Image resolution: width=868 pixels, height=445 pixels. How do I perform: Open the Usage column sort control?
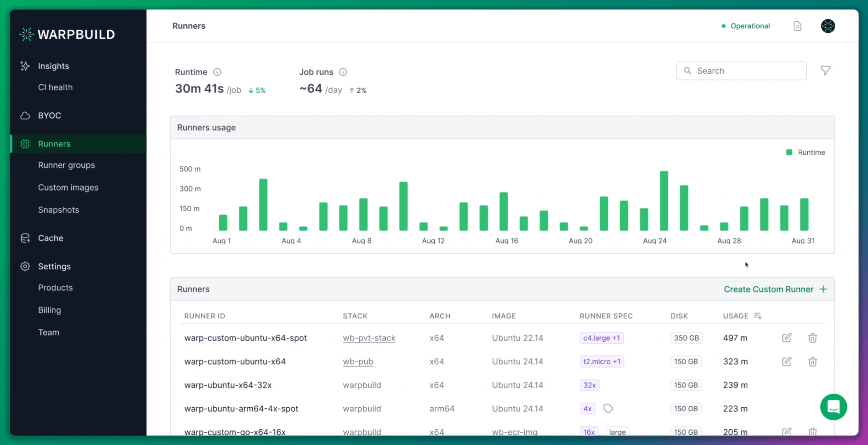(x=758, y=316)
